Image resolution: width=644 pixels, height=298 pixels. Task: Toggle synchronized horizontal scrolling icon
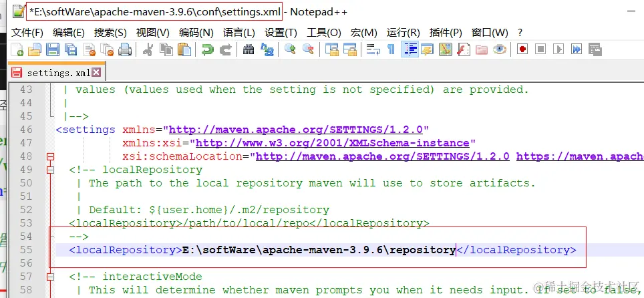pyautogui.click(x=349, y=49)
